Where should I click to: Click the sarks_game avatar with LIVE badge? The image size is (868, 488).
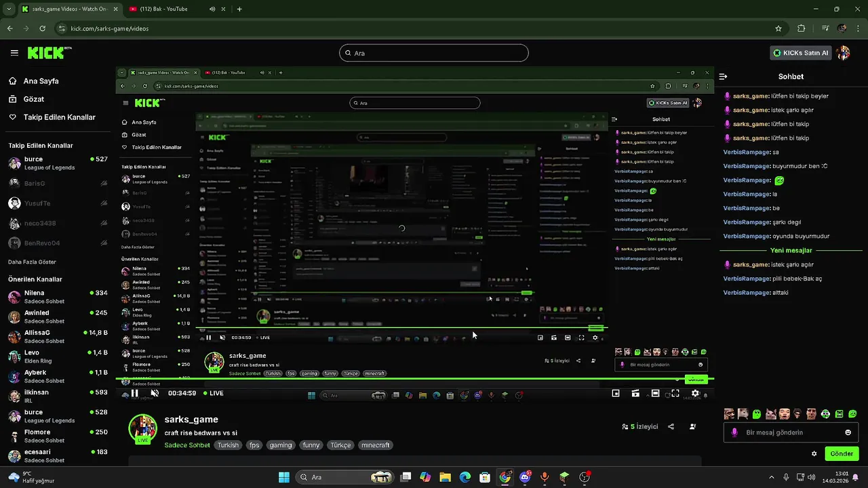point(142,428)
